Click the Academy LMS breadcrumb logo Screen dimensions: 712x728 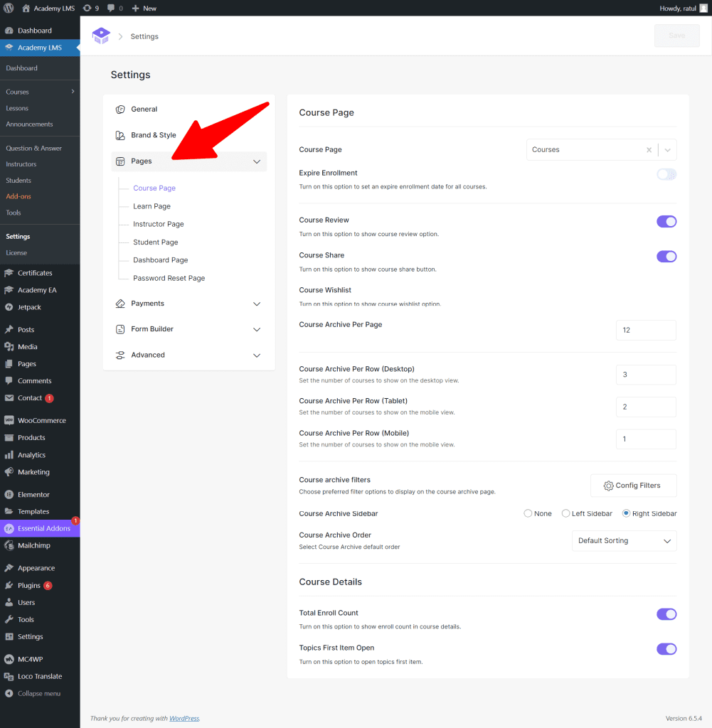click(101, 35)
